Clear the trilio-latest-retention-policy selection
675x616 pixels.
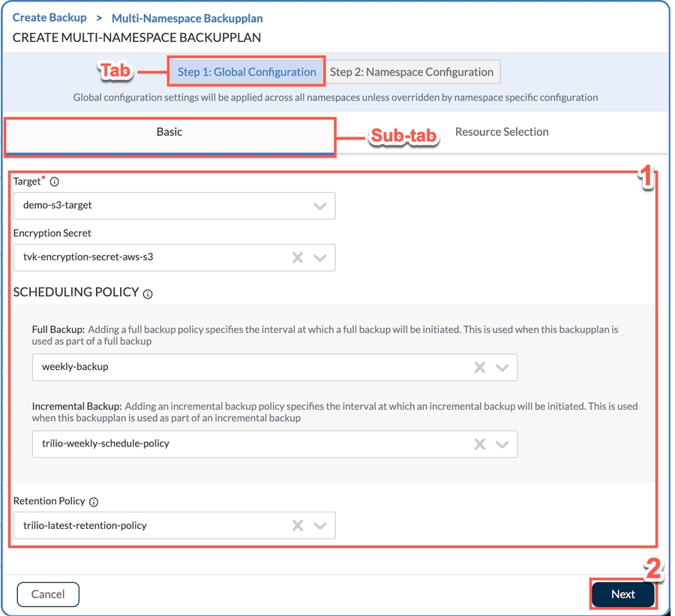coord(298,526)
